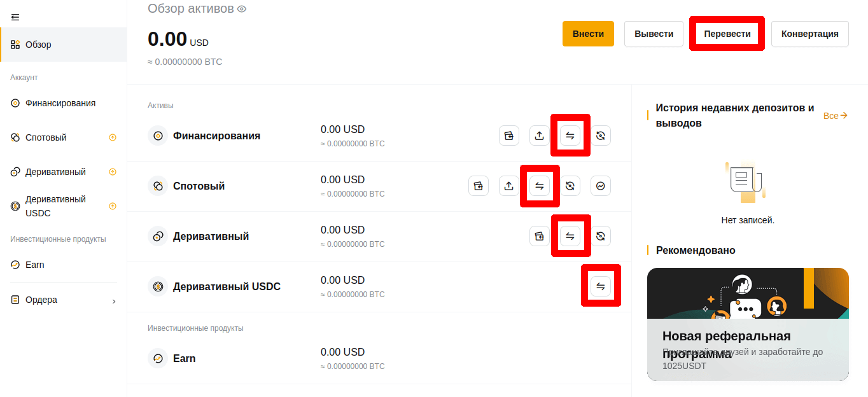The image size is (868, 397).
Task: Click the trade chart icon in the Спотовый row
Action: (x=600, y=186)
